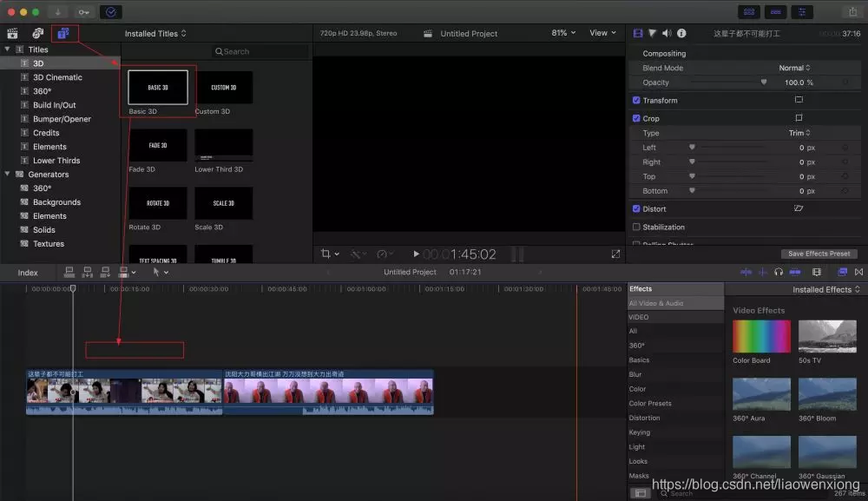Screen dimensions: 868x501
Task: Activate Distort onscreen controls icon
Action: [x=799, y=208]
